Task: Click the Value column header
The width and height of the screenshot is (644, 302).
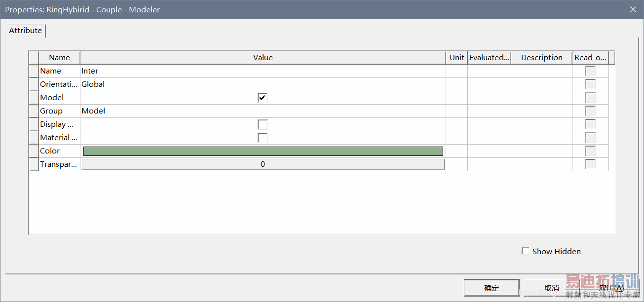Action: tap(263, 58)
